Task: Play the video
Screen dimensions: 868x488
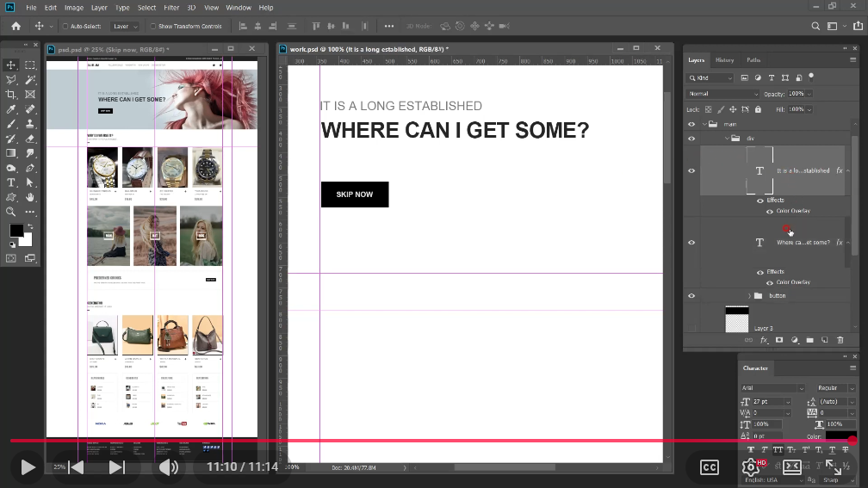Action: coord(28,467)
